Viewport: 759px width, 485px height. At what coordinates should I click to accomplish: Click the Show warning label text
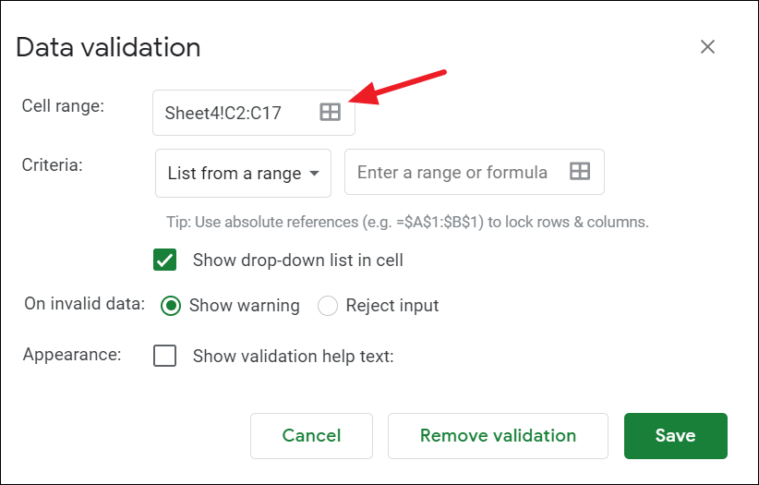tap(244, 306)
